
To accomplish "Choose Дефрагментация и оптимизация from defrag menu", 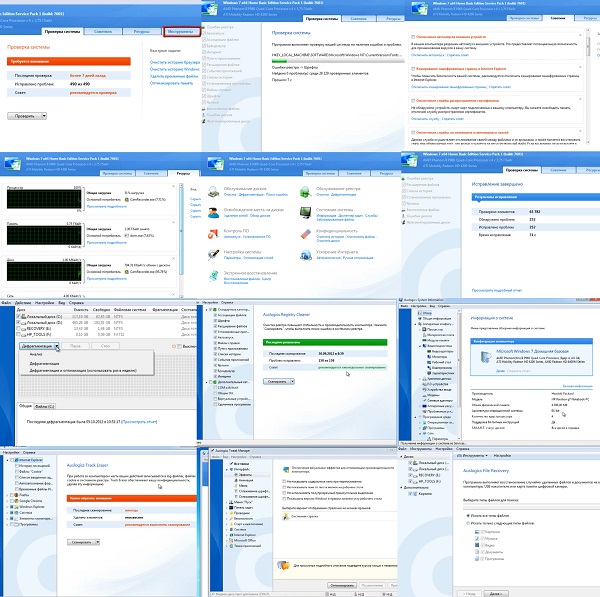I will pos(83,370).
